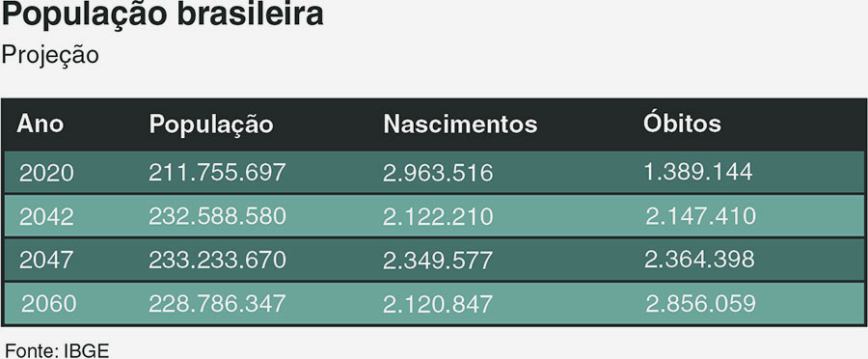Click the year 2060 cell
The image size is (868, 359).
(x=49, y=304)
